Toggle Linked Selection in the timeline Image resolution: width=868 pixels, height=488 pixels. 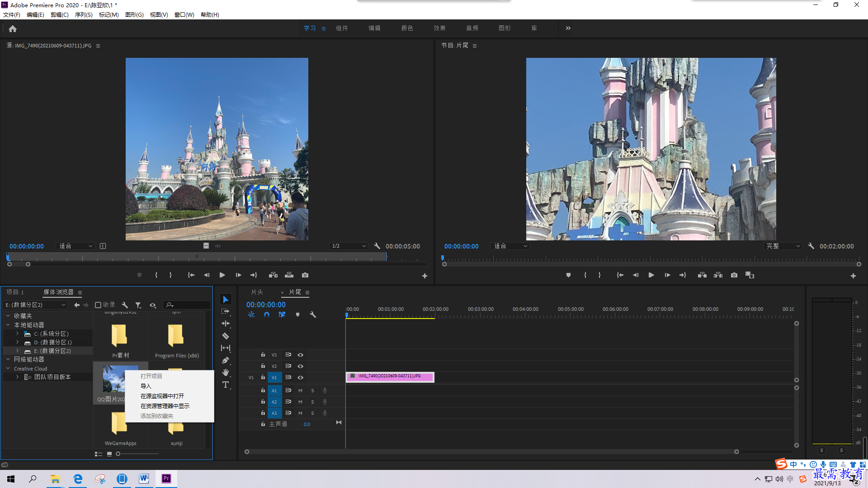282,314
